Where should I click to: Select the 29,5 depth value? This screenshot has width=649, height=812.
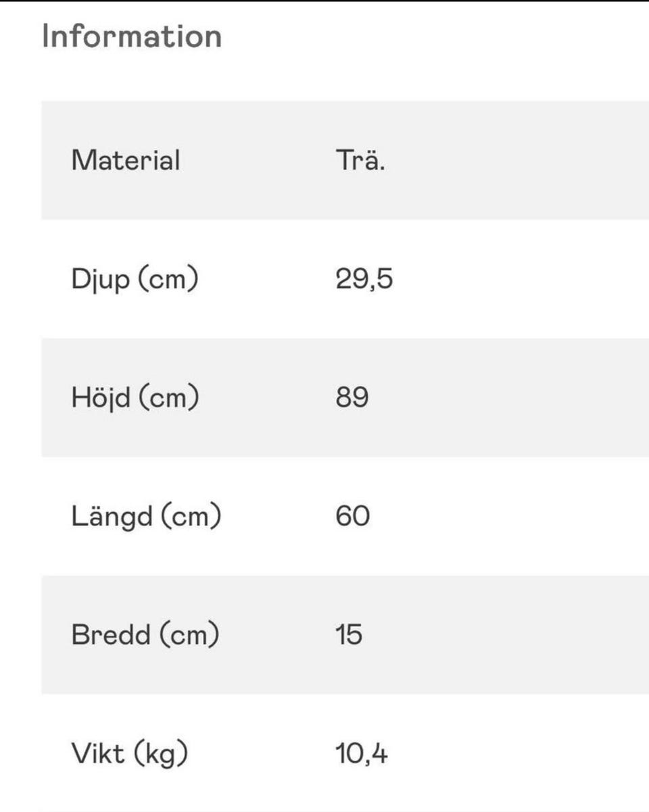tap(364, 279)
